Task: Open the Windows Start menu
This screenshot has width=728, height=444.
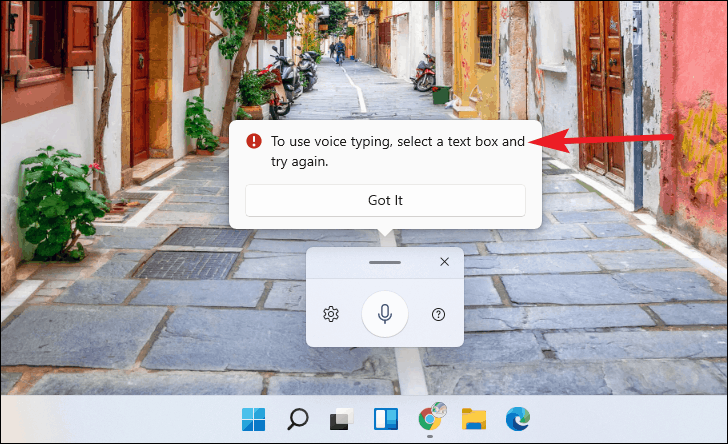Action: coord(254,419)
